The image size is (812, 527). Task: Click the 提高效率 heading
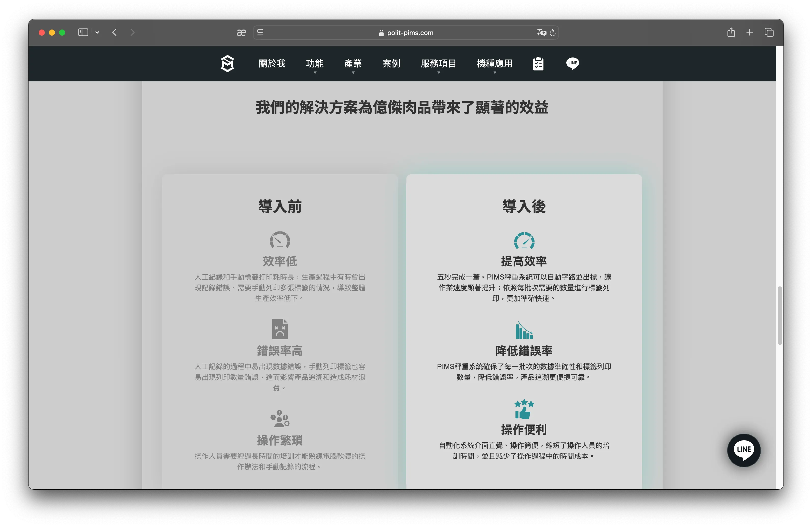524,261
